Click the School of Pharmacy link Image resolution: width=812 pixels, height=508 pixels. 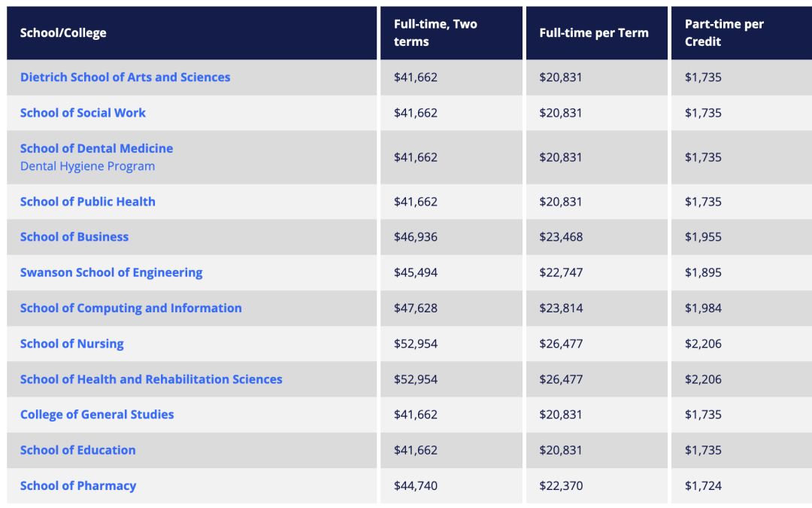78,486
